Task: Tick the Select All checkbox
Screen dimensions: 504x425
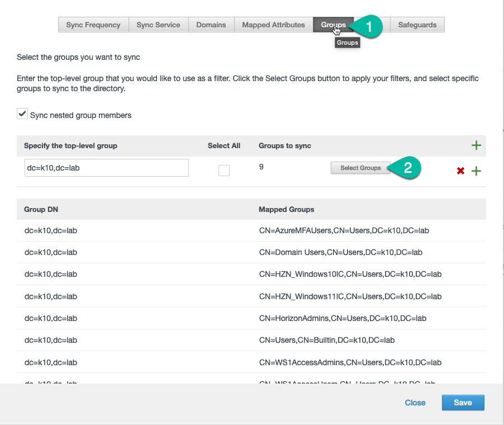Action: tap(224, 170)
